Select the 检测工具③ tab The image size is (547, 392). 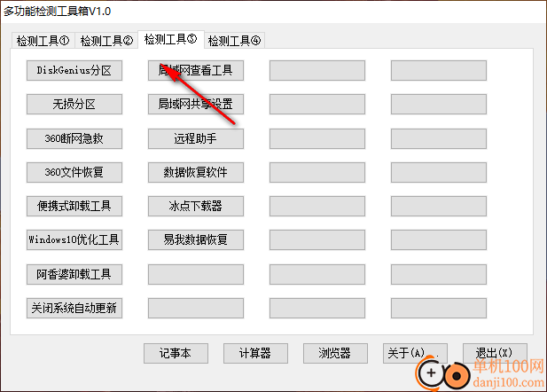[x=171, y=39]
